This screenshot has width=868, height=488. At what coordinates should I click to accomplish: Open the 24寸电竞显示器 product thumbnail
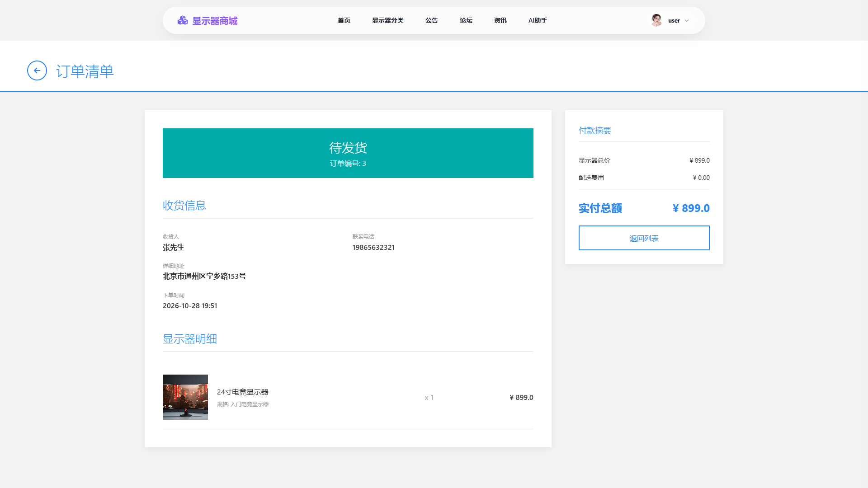click(185, 397)
